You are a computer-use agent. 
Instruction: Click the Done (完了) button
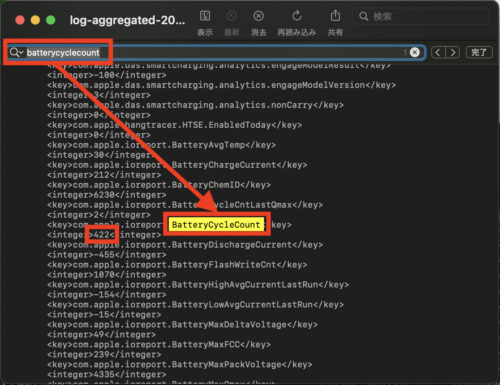pyautogui.click(x=479, y=52)
